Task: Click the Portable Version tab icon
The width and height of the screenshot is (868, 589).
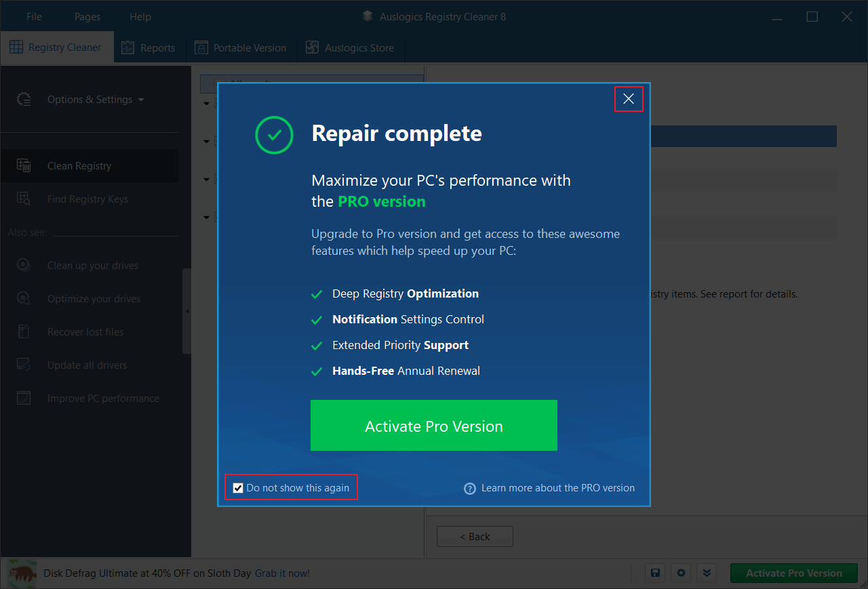Action: point(201,47)
